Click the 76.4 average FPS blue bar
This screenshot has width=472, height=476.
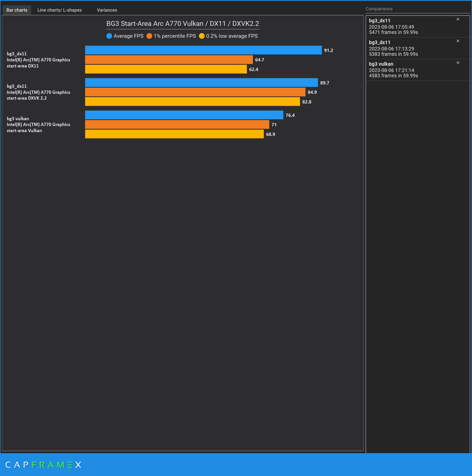(184, 115)
